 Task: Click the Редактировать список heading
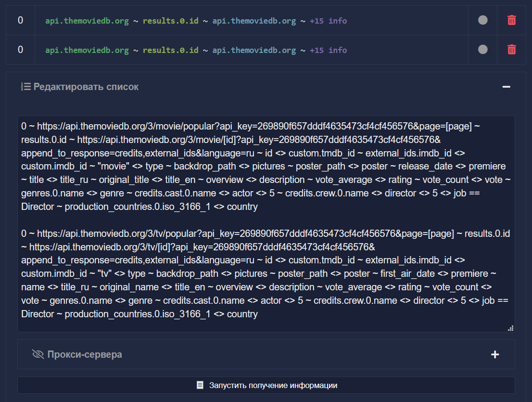tap(86, 87)
